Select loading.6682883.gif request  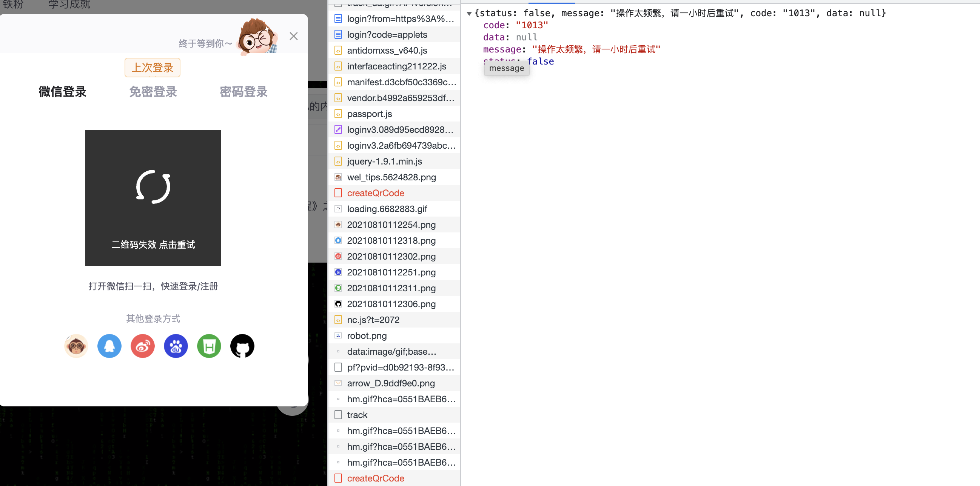(394, 209)
